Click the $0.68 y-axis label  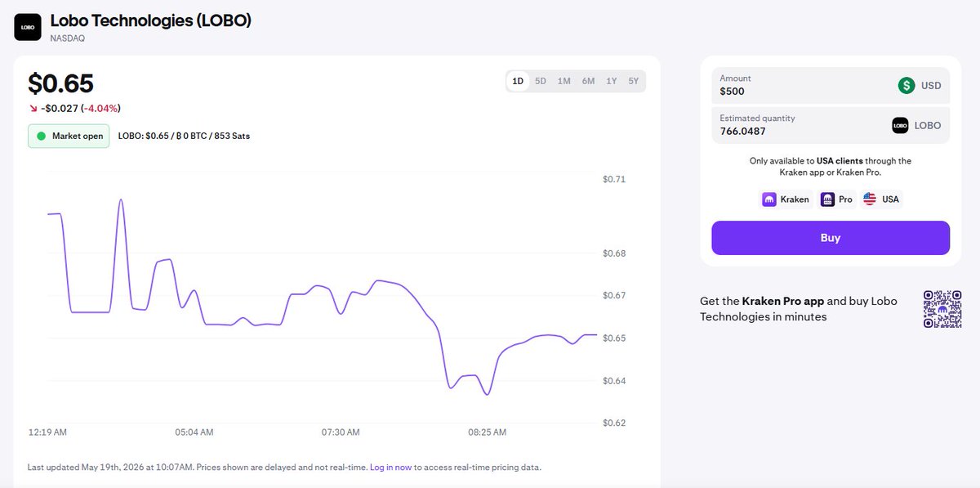(x=614, y=253)
